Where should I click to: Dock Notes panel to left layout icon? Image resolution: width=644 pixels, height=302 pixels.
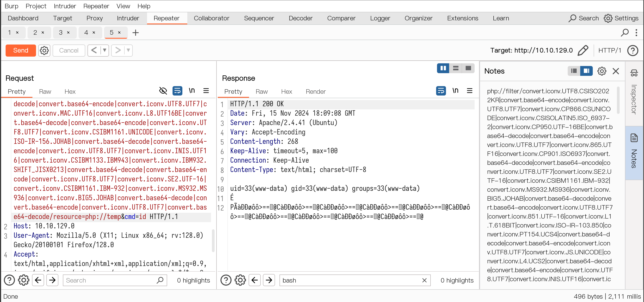click(x=574, y=71)
